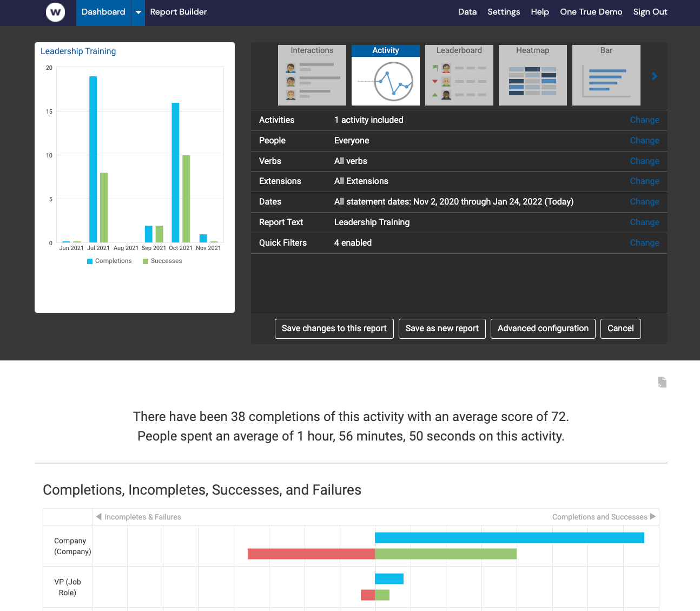
Task: Switch to Report Builder
Action: click(179, 12)
